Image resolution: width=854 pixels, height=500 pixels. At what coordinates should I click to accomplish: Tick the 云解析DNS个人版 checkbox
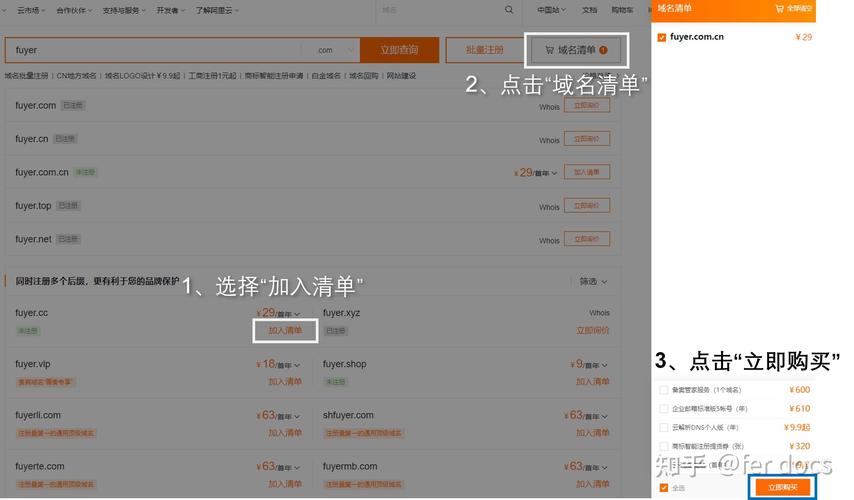click(x=663, y=428)
